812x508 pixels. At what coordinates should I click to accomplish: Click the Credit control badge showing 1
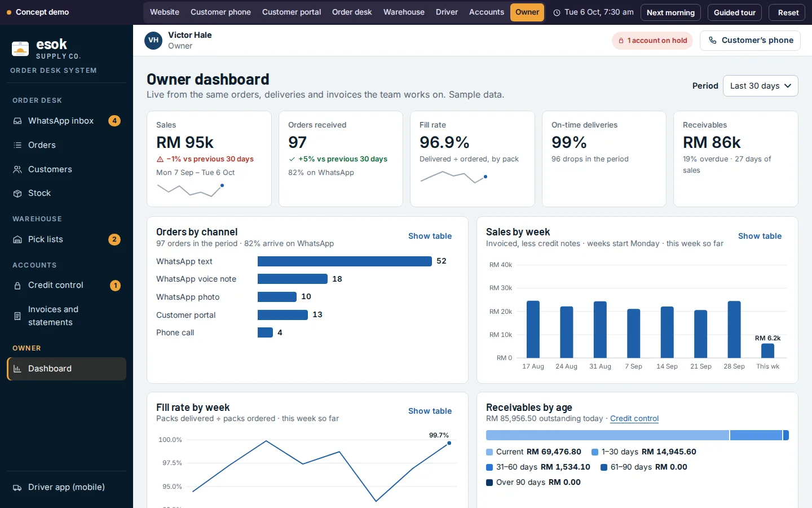[115, 286]
